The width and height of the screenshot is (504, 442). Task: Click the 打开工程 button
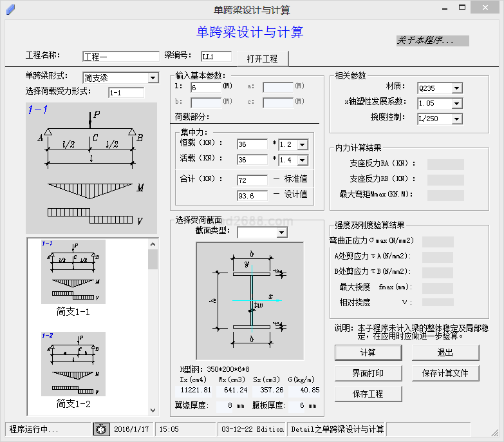(x=263, y=59)
